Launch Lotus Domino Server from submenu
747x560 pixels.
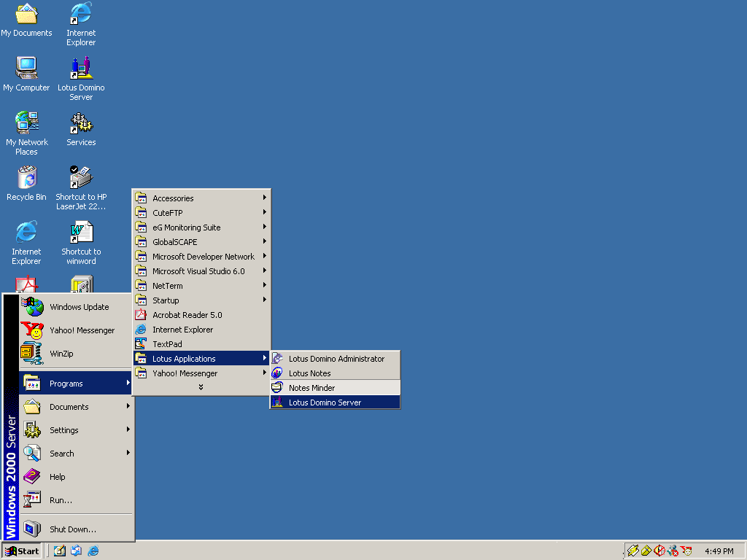[336, 402]
